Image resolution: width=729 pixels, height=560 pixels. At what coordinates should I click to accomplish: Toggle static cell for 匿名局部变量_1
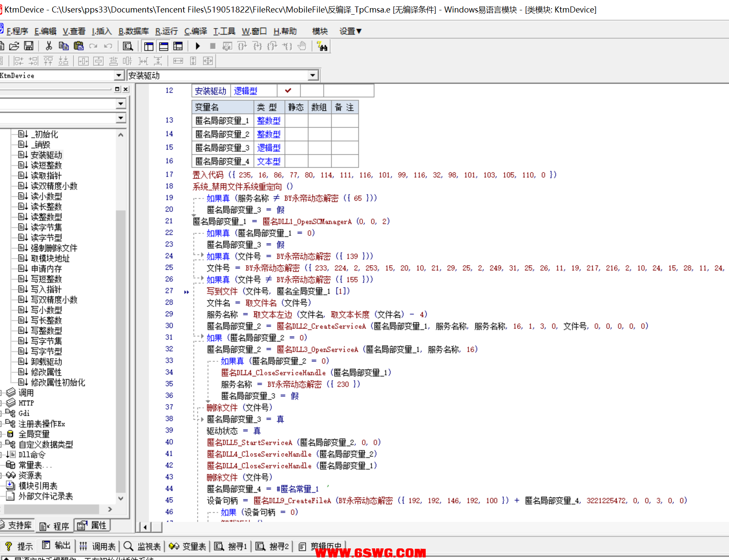pos(296,121)
